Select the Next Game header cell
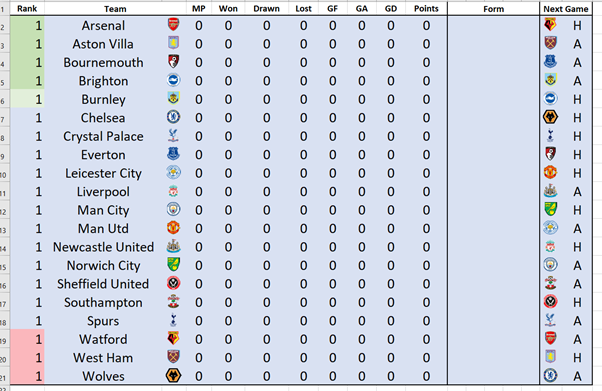602x391 pixels. (566, 8)
